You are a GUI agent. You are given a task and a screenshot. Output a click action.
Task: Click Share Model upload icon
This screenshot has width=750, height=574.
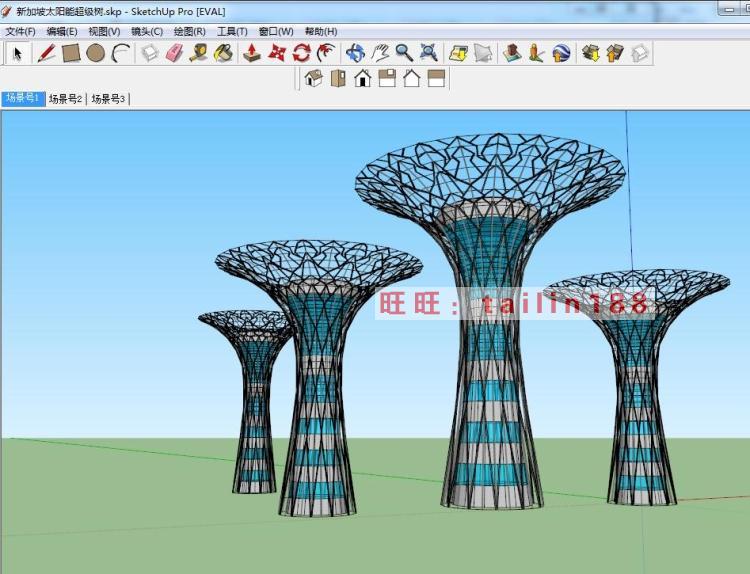615,53
